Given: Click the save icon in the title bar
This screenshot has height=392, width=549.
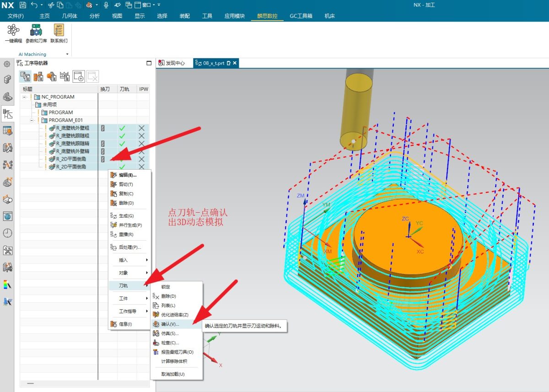Looking at the screenshot, I should tap(23, 5).
